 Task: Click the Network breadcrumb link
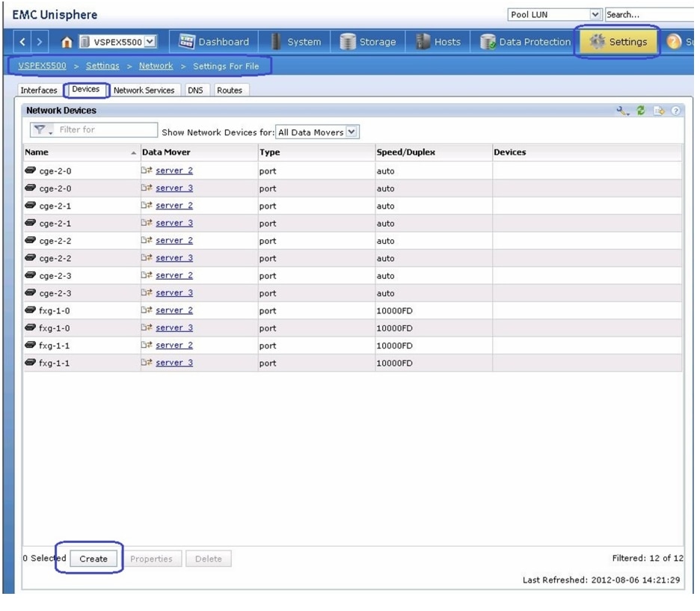tap(156, 66)
